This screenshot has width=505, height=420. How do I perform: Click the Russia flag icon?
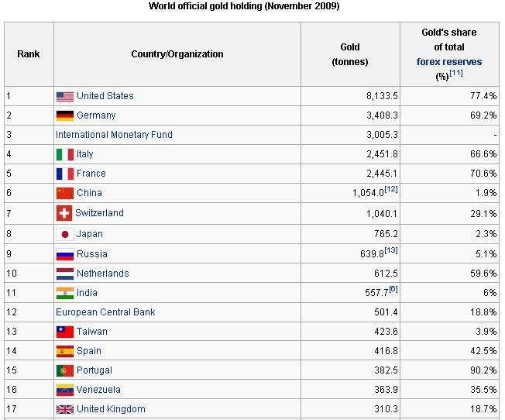(x=65, y=254)
